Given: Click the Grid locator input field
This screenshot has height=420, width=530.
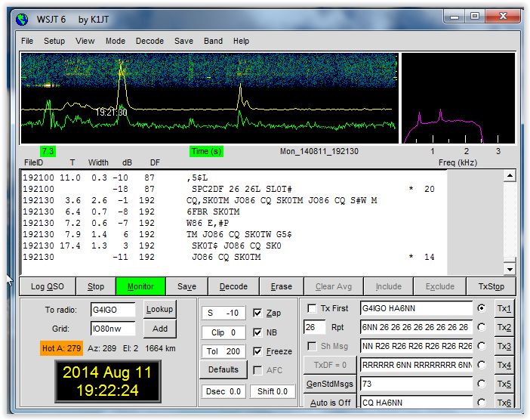Looking at the screenshot, I should point(113,329).
